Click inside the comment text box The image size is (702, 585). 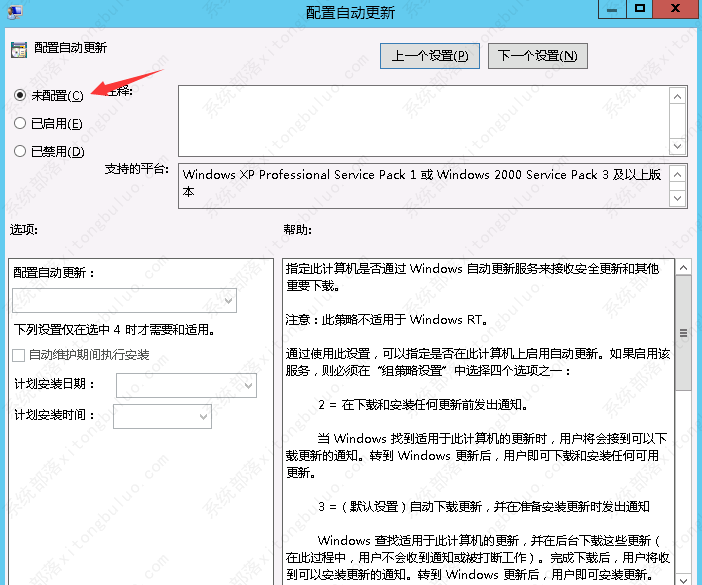(x=422, y=120)
